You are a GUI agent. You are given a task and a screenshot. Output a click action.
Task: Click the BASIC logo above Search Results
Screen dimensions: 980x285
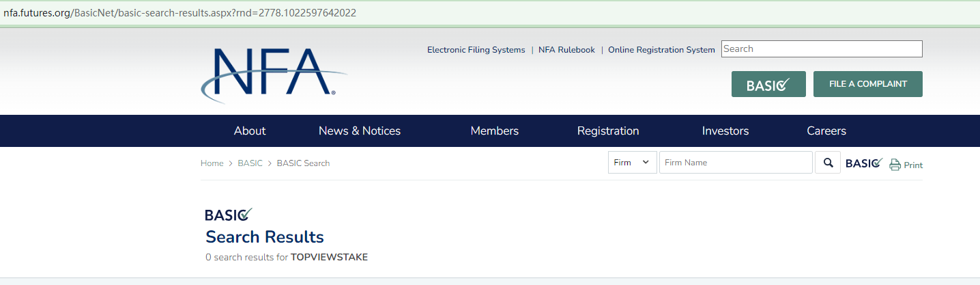(x=229, y=215)
